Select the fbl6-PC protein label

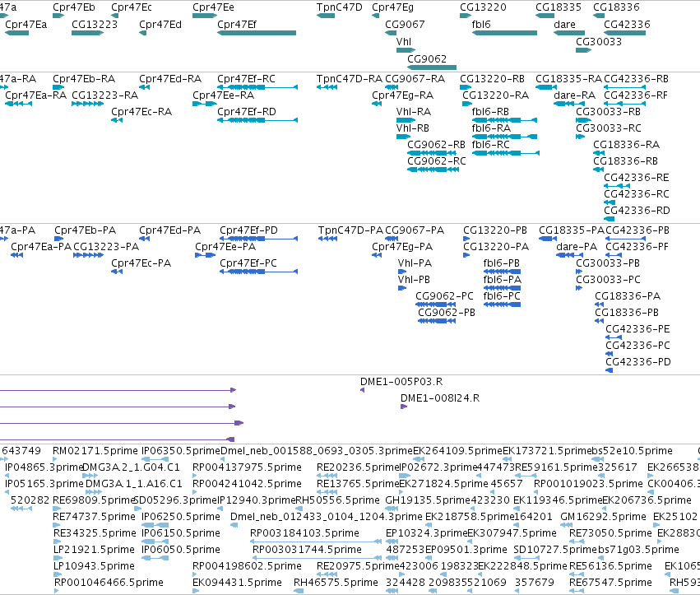pos(502,295)
